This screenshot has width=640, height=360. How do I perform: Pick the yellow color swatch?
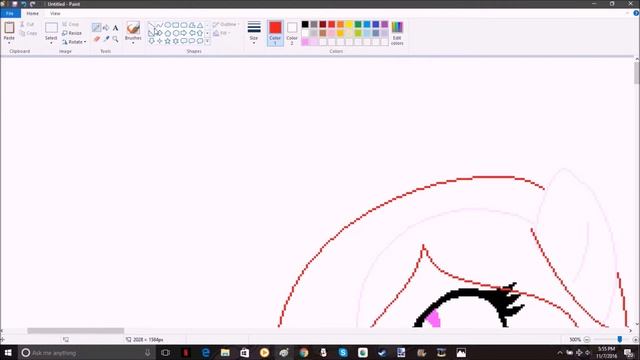349,24
